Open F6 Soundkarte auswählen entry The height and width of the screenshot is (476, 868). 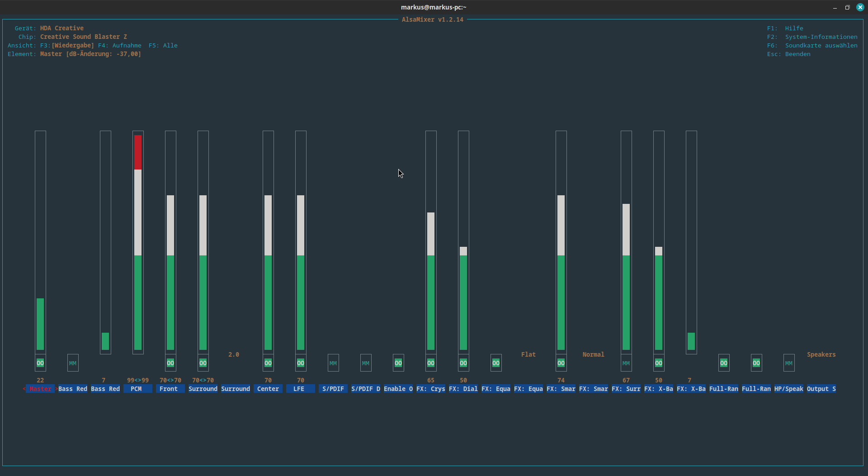[812, 45]
